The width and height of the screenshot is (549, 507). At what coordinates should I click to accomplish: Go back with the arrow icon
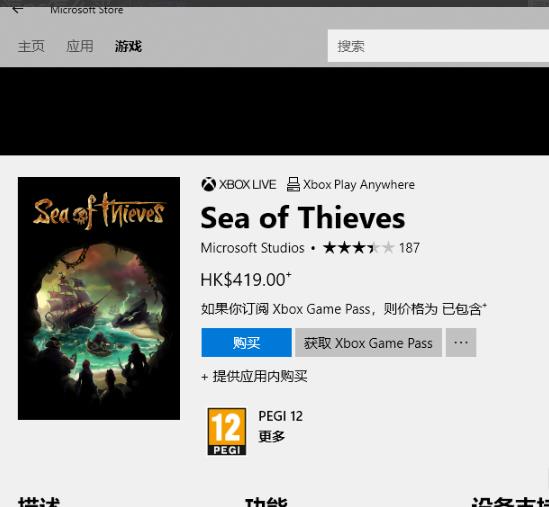17,10
